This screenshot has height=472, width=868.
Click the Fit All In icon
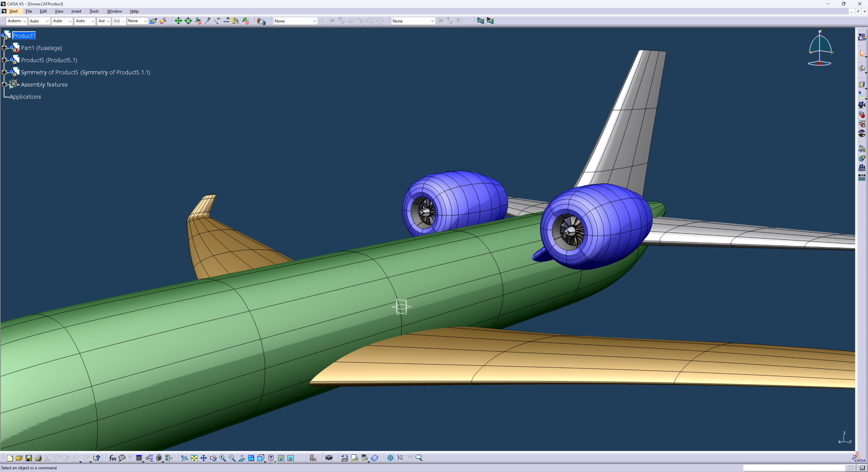pyautogui.click(x=194, y=458)
